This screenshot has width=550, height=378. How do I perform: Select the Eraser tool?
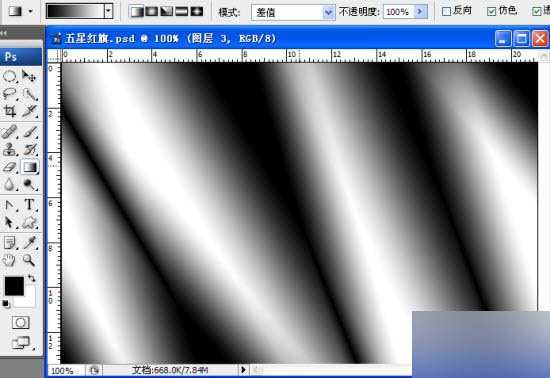pos(9,167)
